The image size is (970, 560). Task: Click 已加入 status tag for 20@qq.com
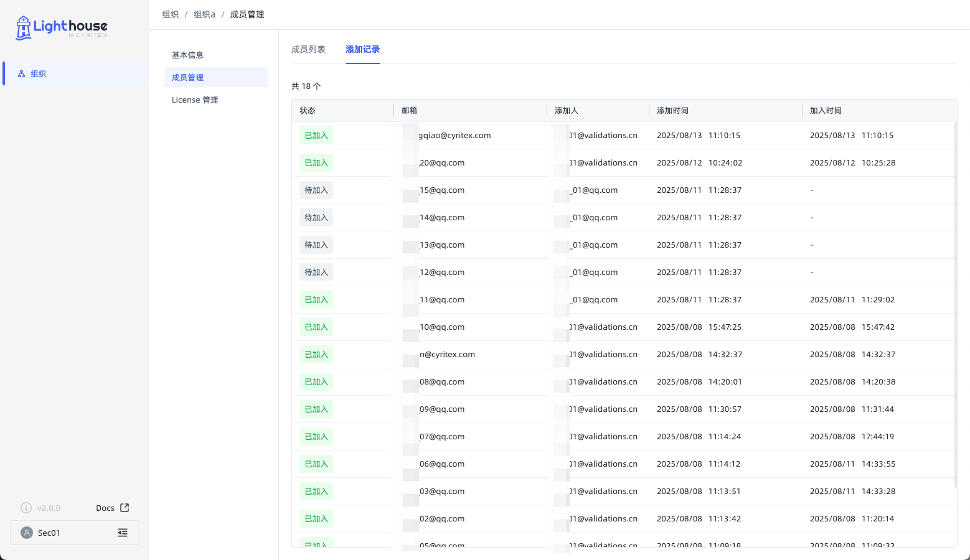tap(316, 162)
